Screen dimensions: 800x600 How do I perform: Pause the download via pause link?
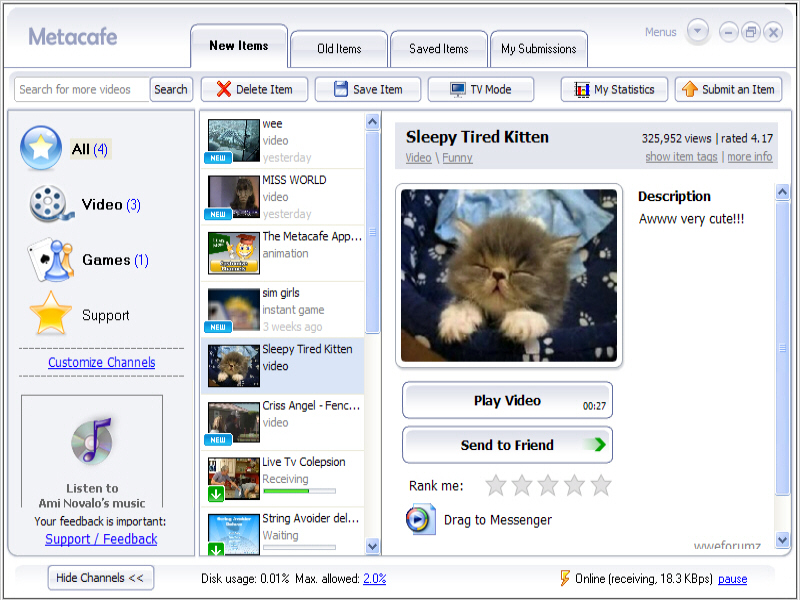tap(732, 579)
